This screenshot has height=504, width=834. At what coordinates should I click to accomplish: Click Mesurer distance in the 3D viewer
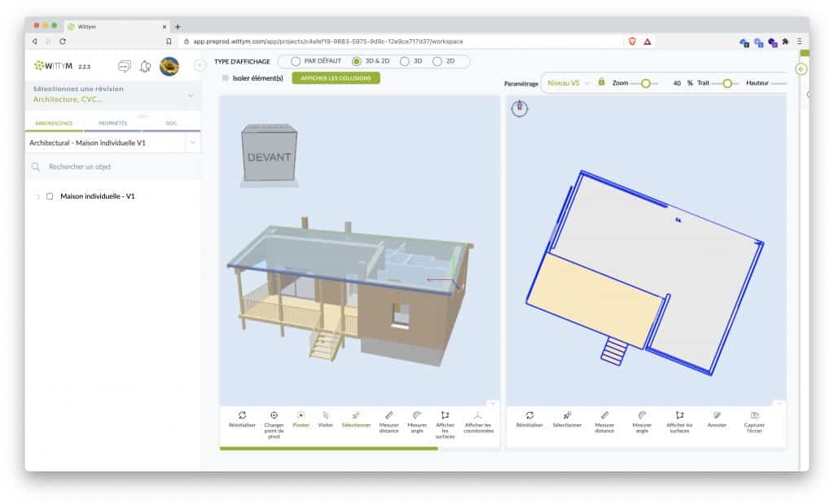388,419
